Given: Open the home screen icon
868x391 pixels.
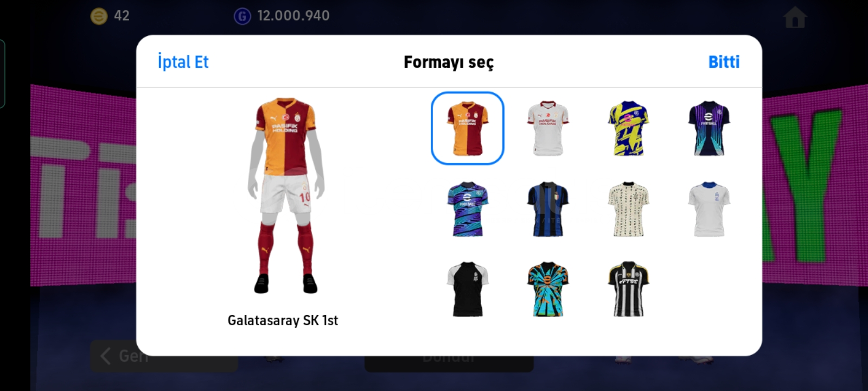Looking at the screenshot, I should pyautogui.click(x=795, y=18).
